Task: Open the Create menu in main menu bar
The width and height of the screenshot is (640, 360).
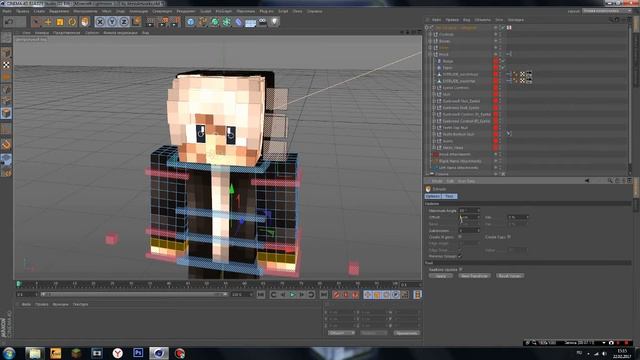Action: [x=39, y=11]
